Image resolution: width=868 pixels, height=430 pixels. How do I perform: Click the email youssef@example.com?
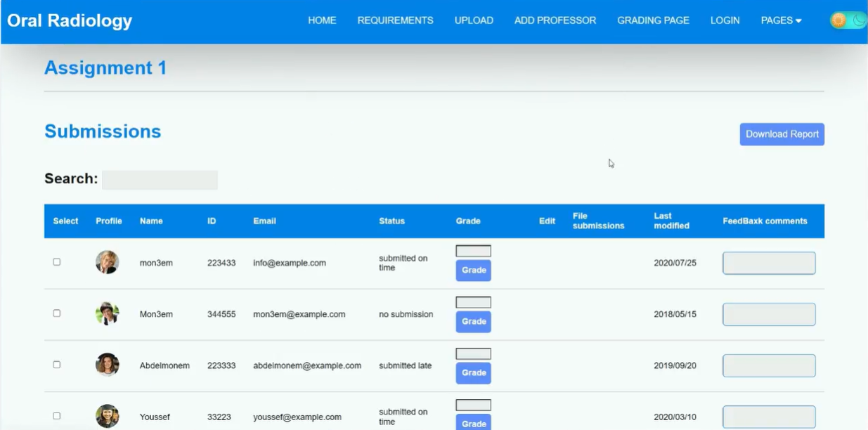coord(297,417)
